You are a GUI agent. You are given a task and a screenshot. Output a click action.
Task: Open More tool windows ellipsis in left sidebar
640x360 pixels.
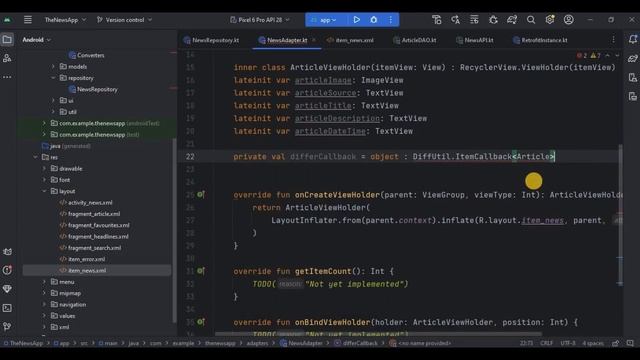(x=7, y=77)
